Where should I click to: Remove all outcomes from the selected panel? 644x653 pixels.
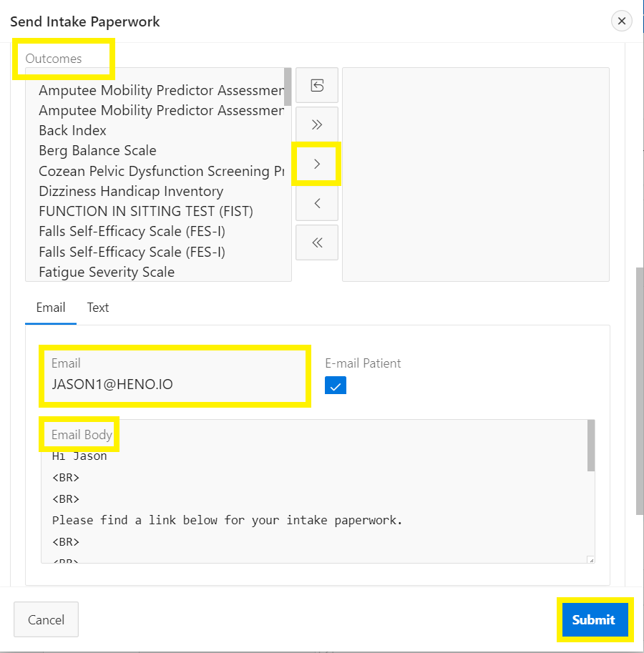click(x=316, y=242)
